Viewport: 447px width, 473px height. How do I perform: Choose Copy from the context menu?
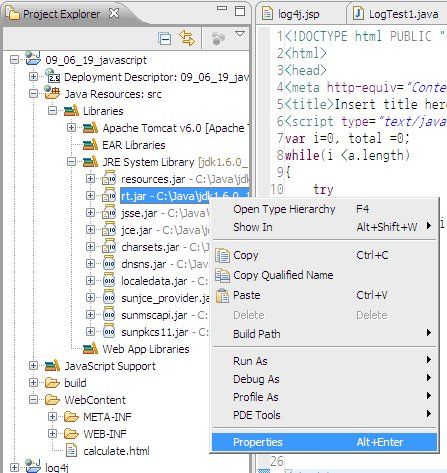[325, 255]
